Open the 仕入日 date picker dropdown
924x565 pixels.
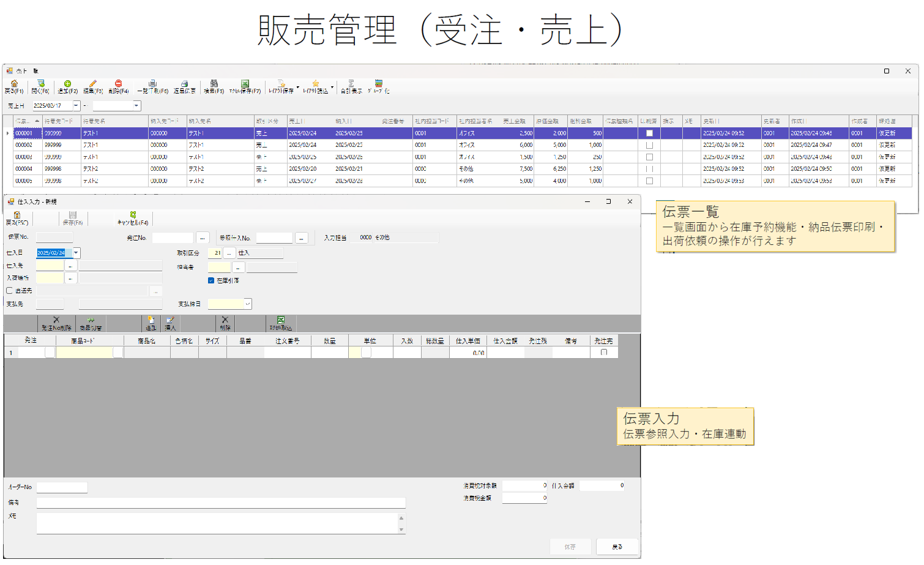(x=76, y=253)
